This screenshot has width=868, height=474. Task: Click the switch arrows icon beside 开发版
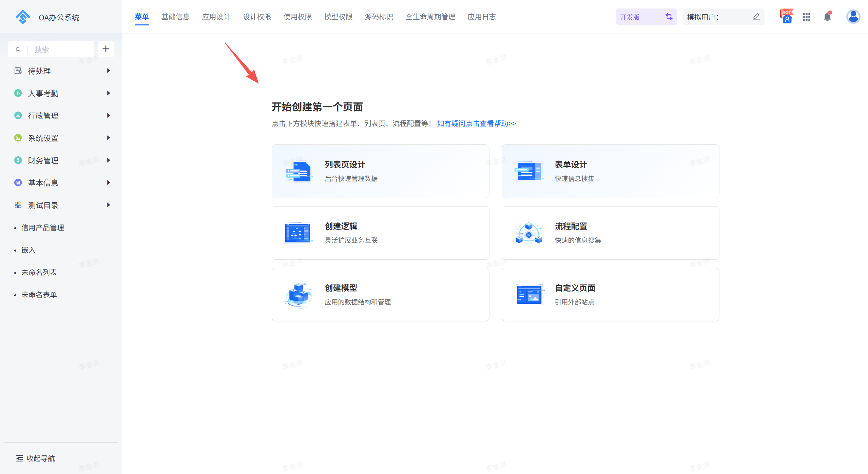point(669,17)
